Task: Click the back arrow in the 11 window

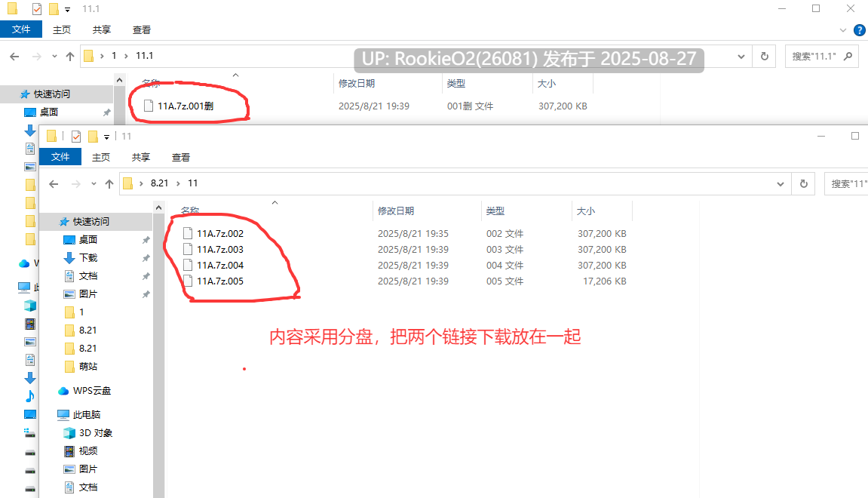Action: 54,184
